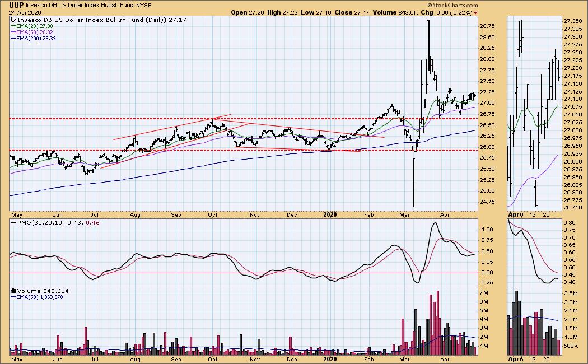This screenshot has height=364, width=588.
Task: Click the UUP ticker symbol
Action: (16, 5)
